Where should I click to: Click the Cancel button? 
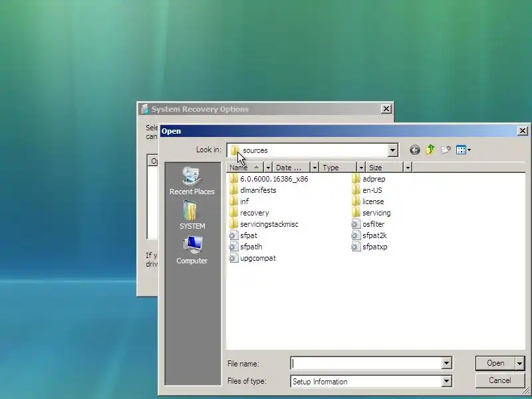(500, 380)
